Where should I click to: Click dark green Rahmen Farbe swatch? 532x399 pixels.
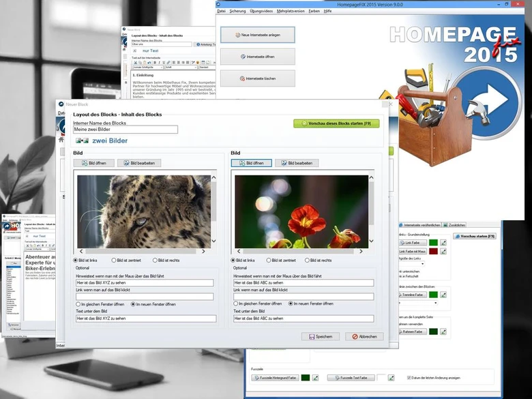433,331
